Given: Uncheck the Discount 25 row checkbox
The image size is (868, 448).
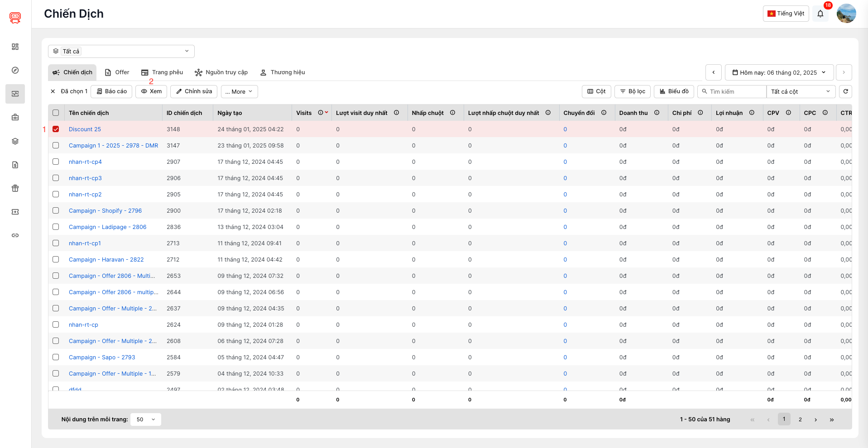Looking at the screenshot, I should coord(56,129).
